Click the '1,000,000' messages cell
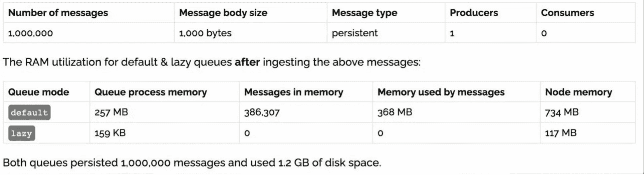 tap(30, 33)
